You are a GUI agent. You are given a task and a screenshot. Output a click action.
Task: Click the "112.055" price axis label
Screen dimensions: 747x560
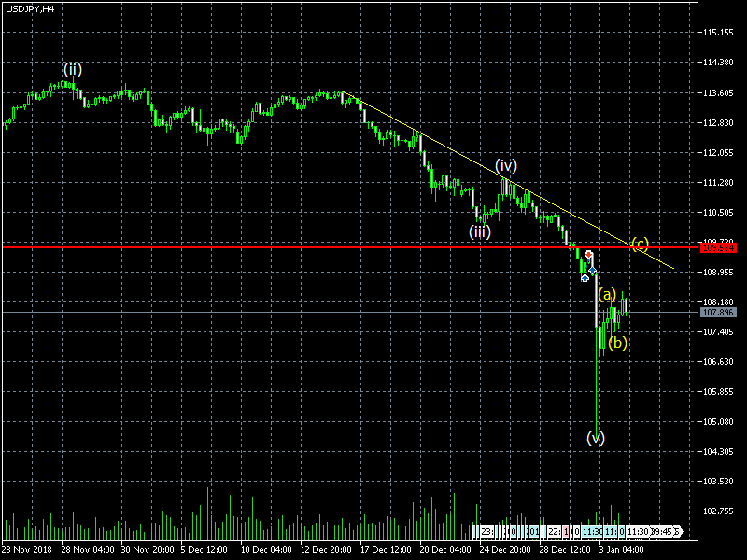click(x=718, y=152)
